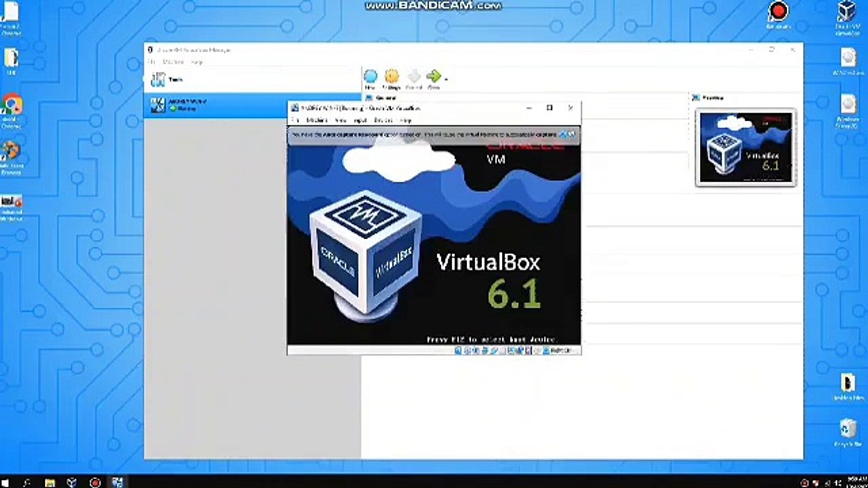Click the Show green arrow toolbar icon

point(433,79)
